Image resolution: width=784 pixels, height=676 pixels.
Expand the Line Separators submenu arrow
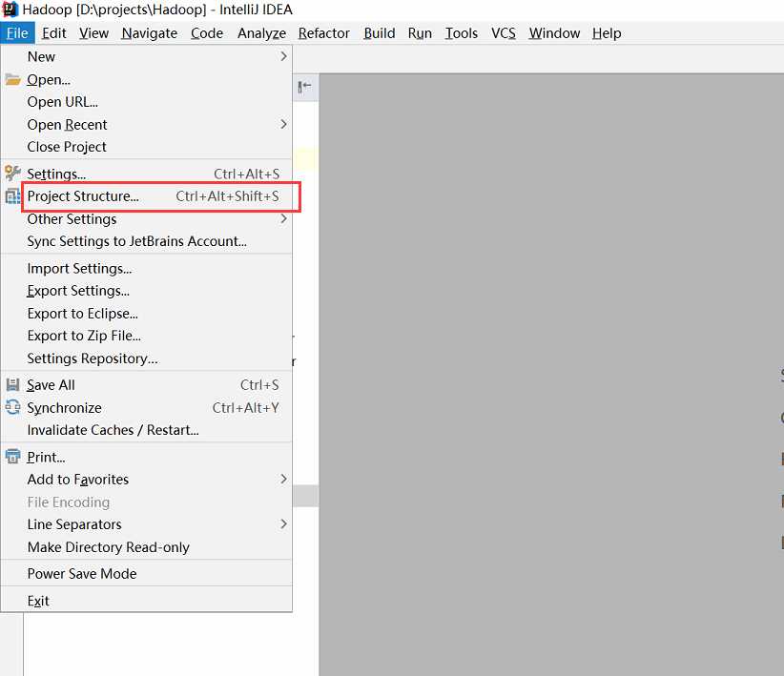[x=283, y=524]
